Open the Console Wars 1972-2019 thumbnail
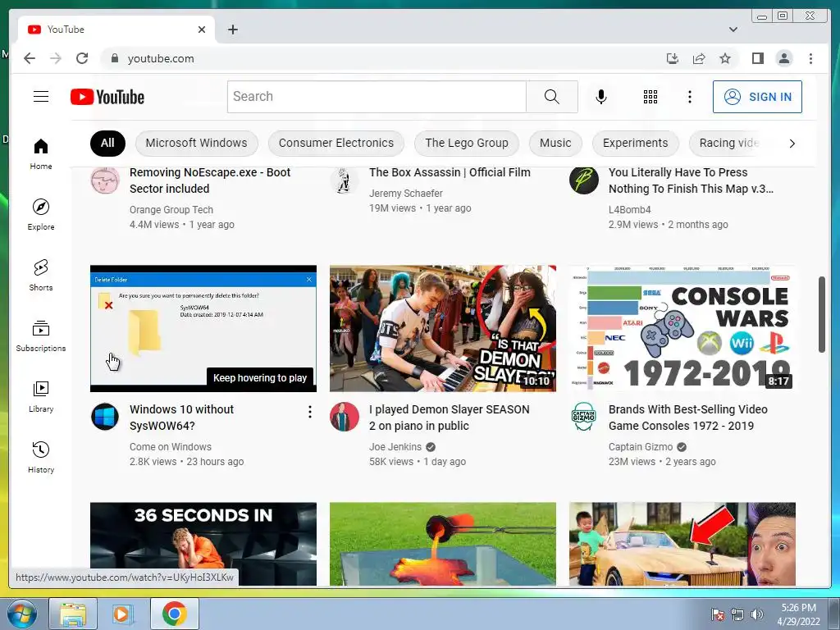This screenshot has height=630, width=840. pyautogui.click(x=682, y=328)
